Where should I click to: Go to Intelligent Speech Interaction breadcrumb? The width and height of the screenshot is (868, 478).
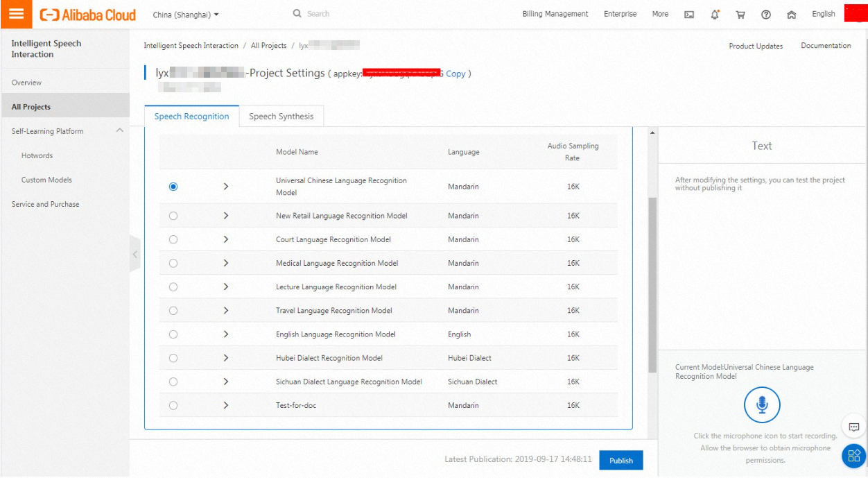click(191, 46)
